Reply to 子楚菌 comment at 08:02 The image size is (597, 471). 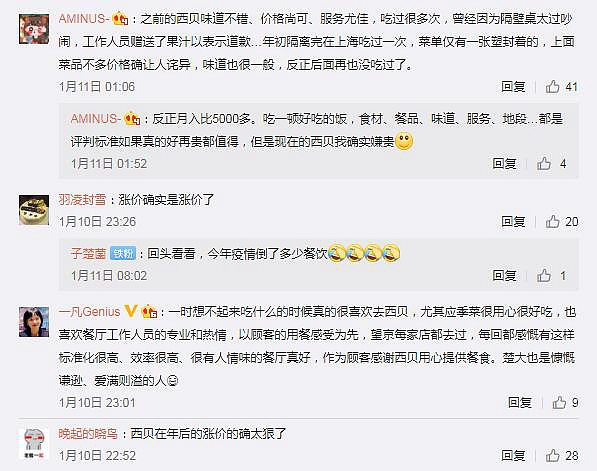pos(504,275)
